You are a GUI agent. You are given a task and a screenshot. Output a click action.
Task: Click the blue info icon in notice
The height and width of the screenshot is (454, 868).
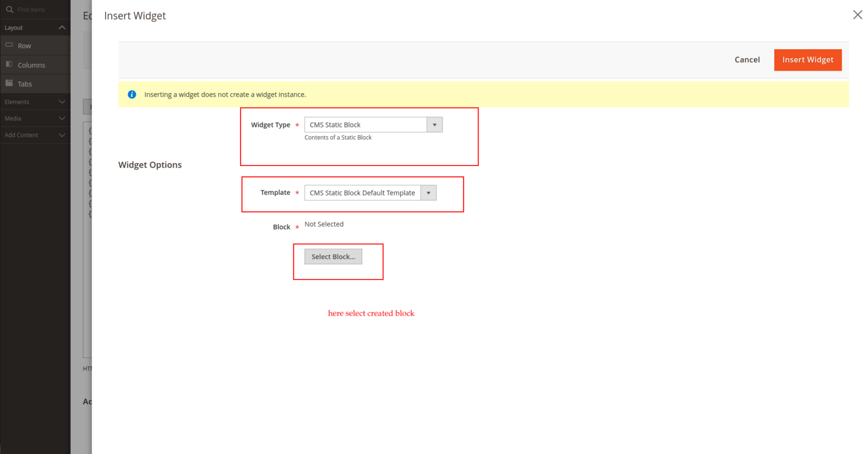(x=132, y=94)
